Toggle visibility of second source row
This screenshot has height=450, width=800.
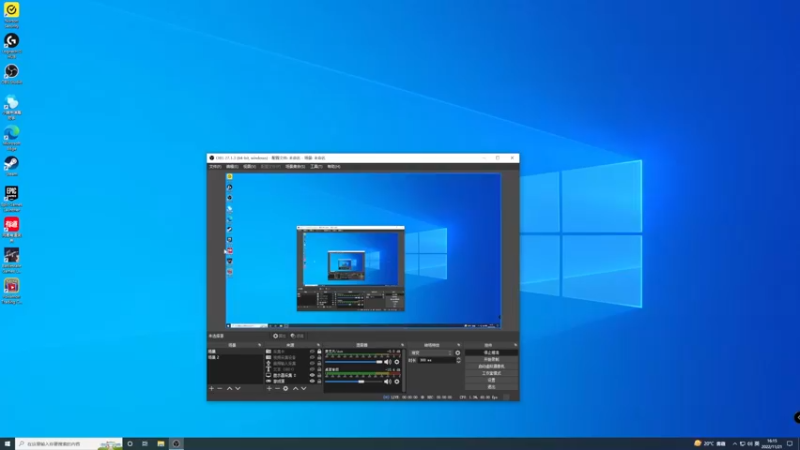coord(312,357)
